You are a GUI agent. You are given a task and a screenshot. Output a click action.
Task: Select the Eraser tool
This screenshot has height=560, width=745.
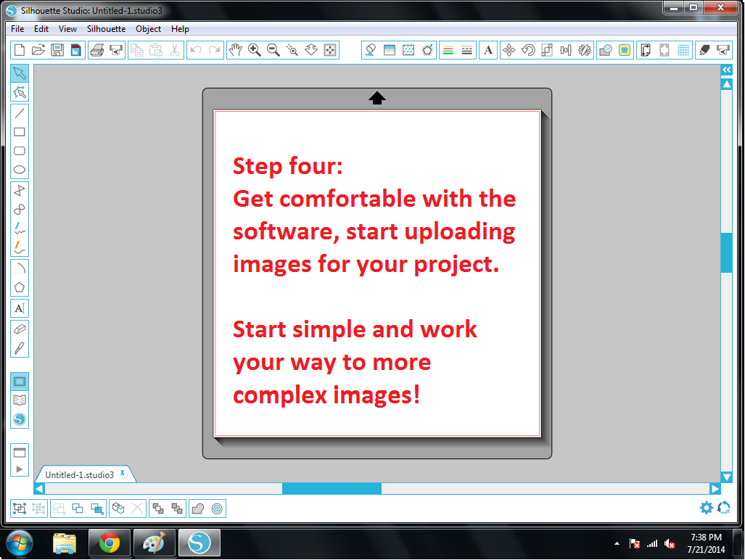20,329
